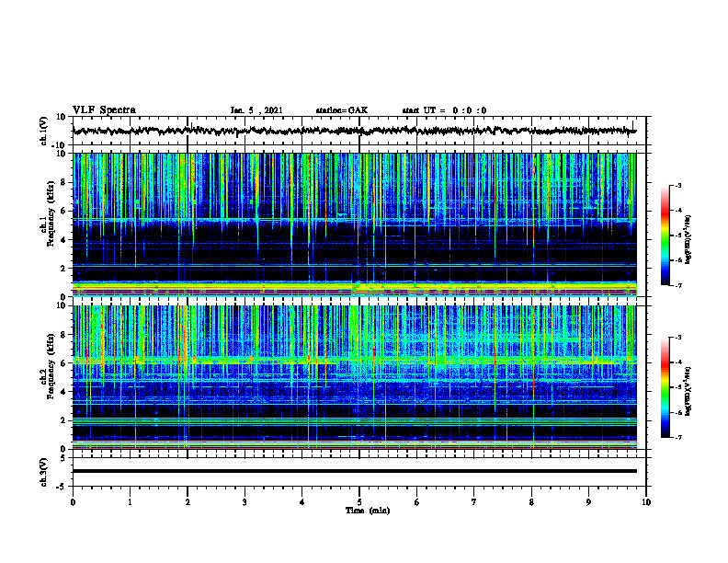
Task: Click the time axis tick label '8'
Action: click(531, 502)
